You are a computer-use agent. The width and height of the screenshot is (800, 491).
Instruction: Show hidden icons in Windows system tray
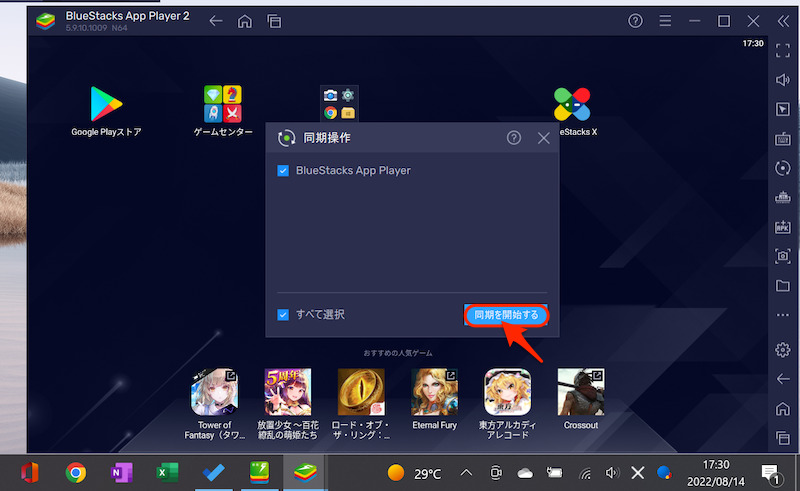465,472
